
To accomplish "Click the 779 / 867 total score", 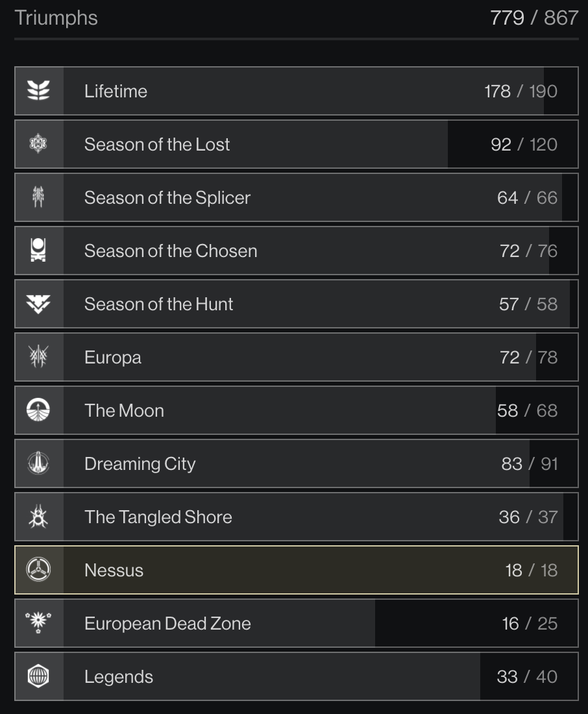I will pos(534,18).
